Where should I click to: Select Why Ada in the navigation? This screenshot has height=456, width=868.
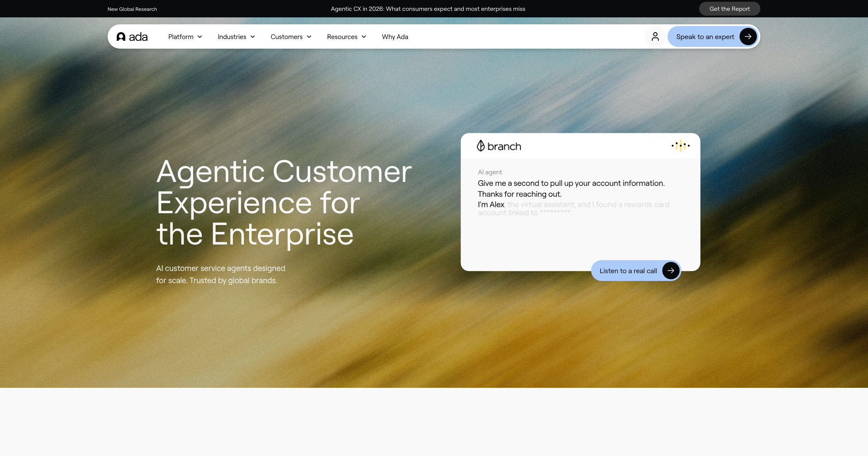click(395, 36)
